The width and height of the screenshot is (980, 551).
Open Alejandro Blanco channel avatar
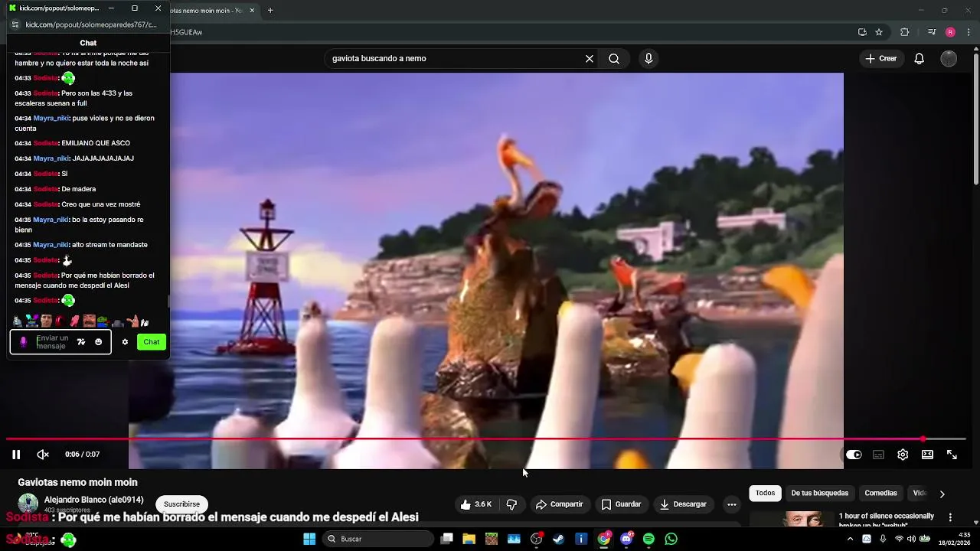pos(28,504)
